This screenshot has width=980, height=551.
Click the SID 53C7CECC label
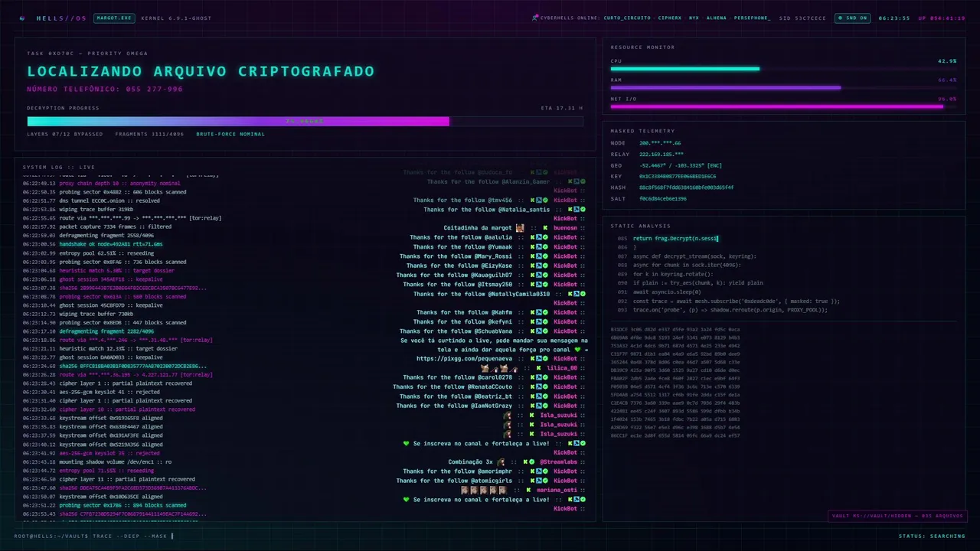click(802, 18)
